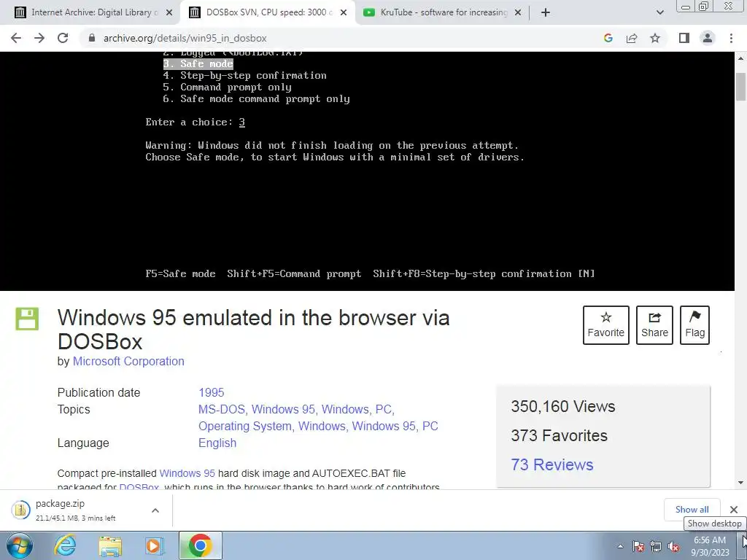Open Windows Media Player from taskbar
747x560 pixels.
(x=154, y=545)
